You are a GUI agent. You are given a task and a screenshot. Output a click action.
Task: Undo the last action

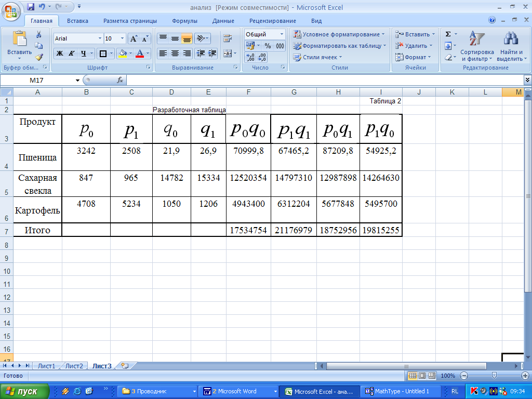pos(42,6)
